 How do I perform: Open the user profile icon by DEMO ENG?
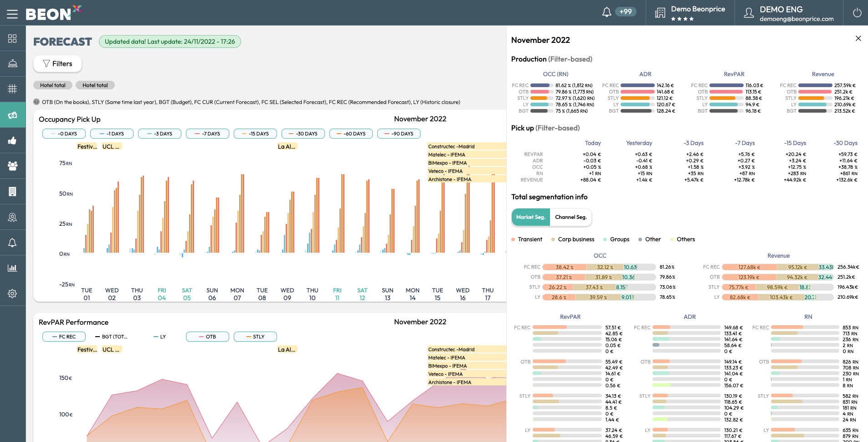point(749,13)
